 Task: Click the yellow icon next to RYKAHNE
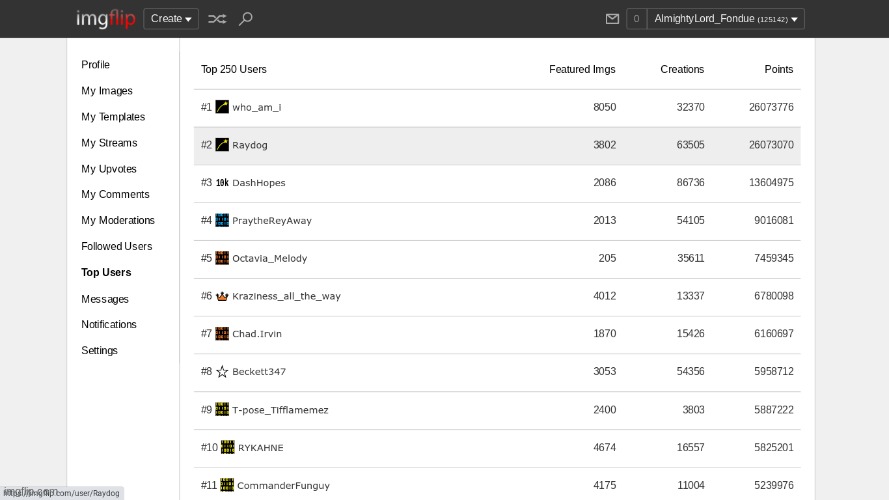click(x=227, y=447)
